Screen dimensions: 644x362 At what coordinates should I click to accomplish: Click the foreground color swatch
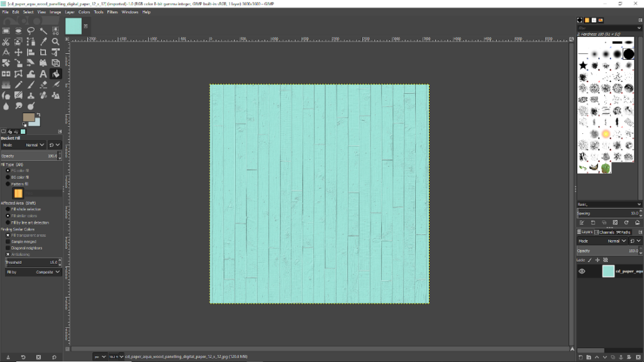point(28,118)
